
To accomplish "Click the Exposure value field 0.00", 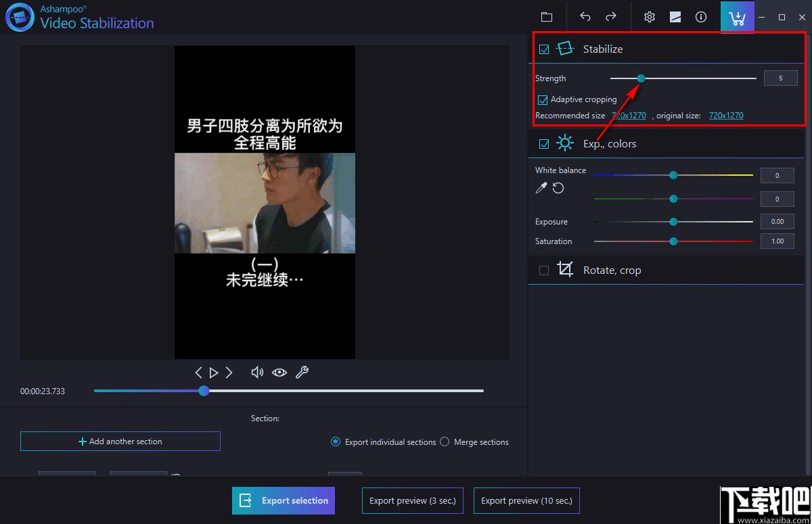I will [777, 222].
